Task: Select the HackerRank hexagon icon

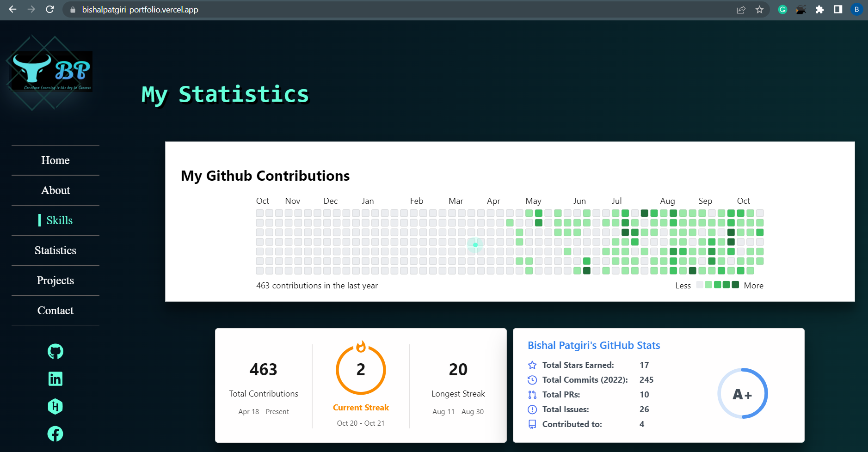Action: pyautogui.click(x=55, y=407)
